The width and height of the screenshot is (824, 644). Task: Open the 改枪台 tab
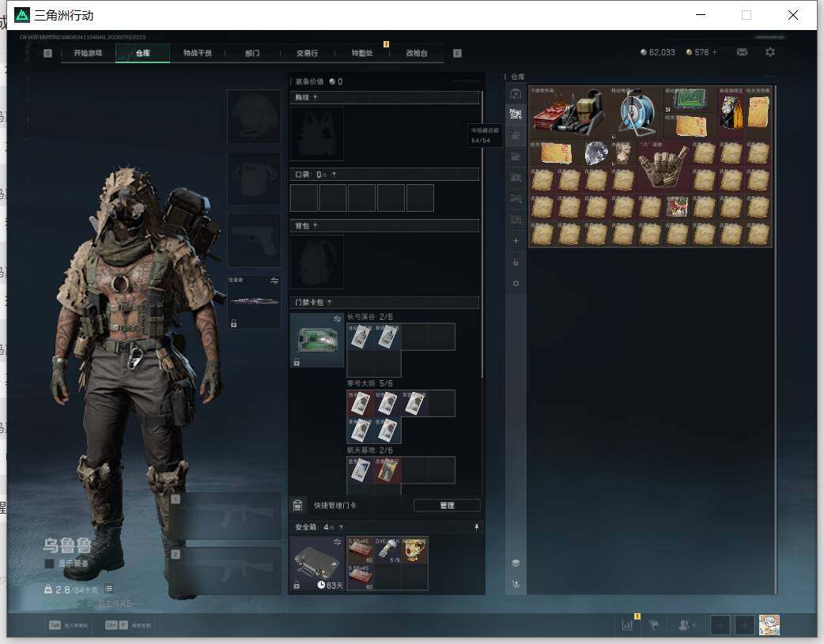417,53
